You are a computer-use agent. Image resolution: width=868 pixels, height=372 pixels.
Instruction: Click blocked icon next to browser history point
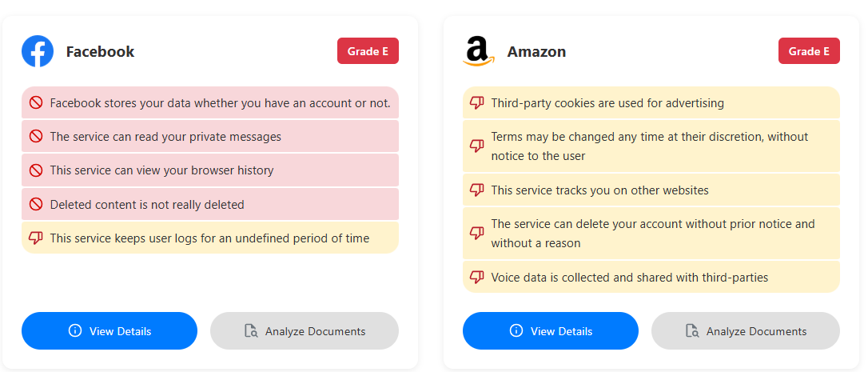point(36,170)
